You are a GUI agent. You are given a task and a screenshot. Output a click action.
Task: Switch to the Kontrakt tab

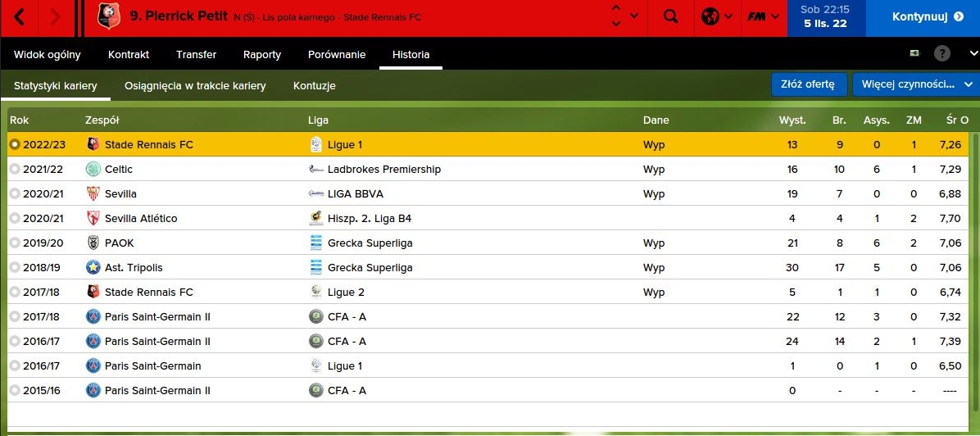coord(129,54)
